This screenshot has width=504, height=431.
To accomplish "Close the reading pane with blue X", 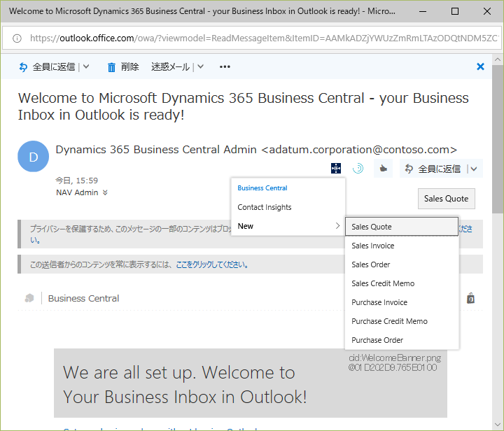I will click(x=480, y=66).
